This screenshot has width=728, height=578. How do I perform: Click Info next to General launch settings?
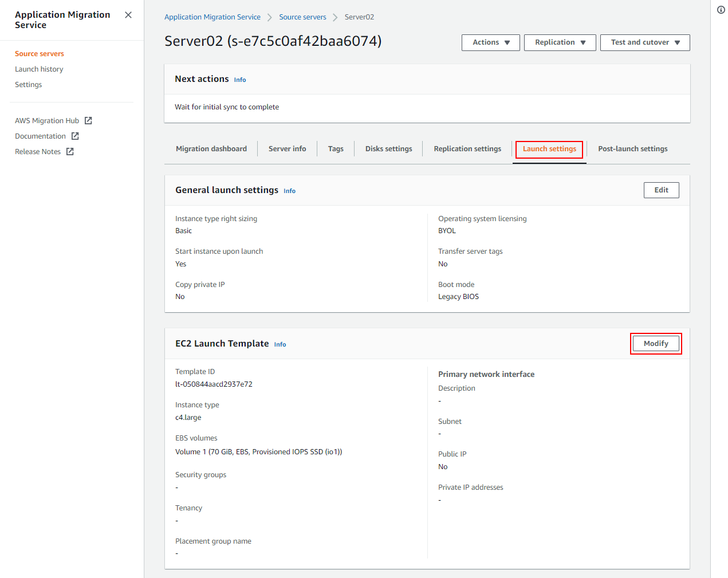tap(289, 191)
